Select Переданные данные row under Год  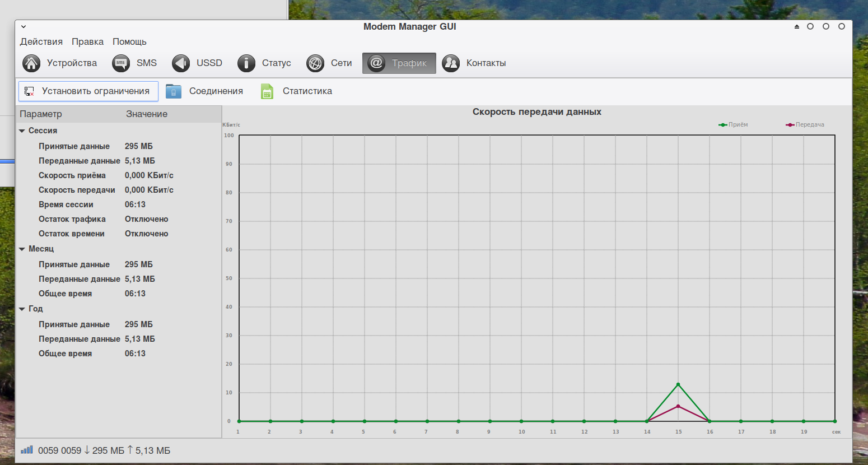[x=119, y=339]
